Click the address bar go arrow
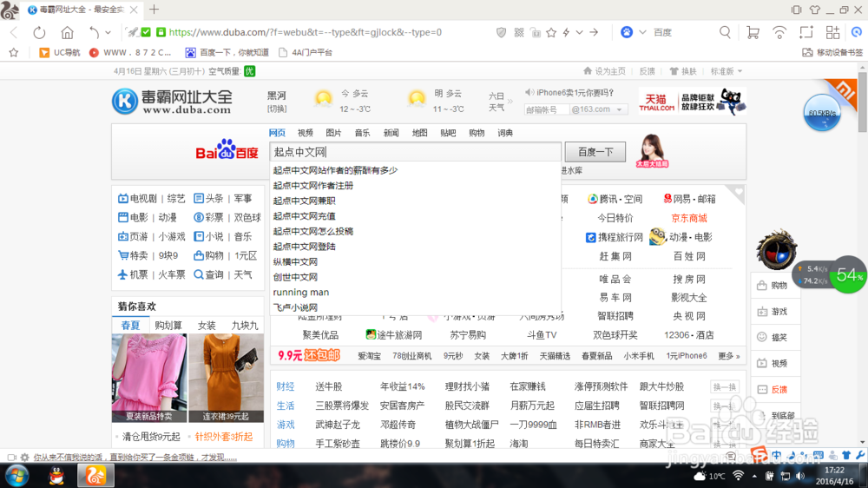The height and width of the screenshot is (488, 868). pyautogui.click(x=594, y=33)
